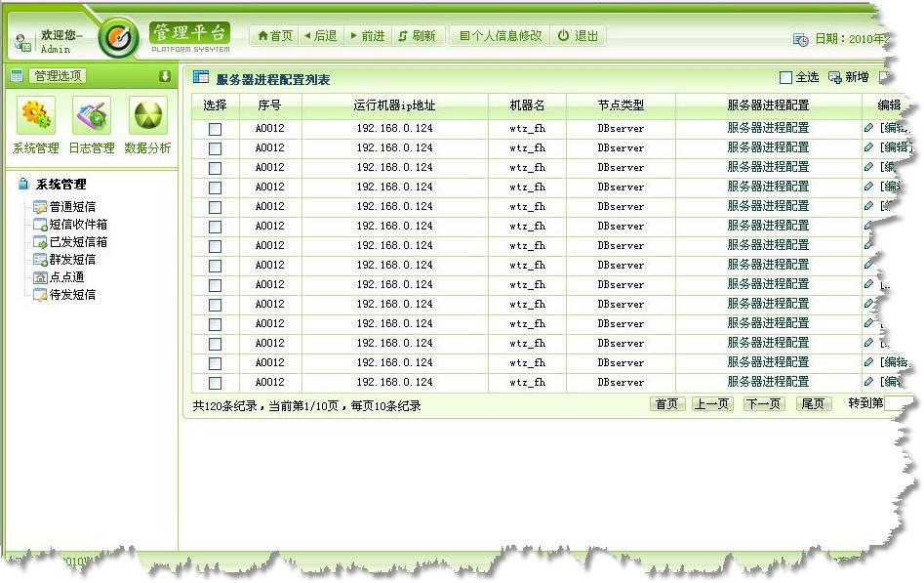Click 刷新 refresh in top toolbar
The width and height of the screenshot is (924, 583).
click(418, 36)
